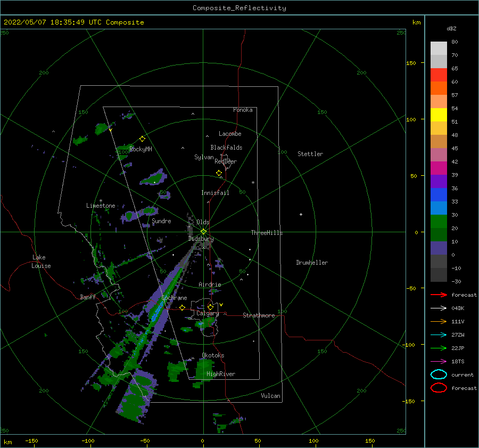Screen dimensions: 479x448
Task: Click the Drumheller label
Action: pos(312,263)
